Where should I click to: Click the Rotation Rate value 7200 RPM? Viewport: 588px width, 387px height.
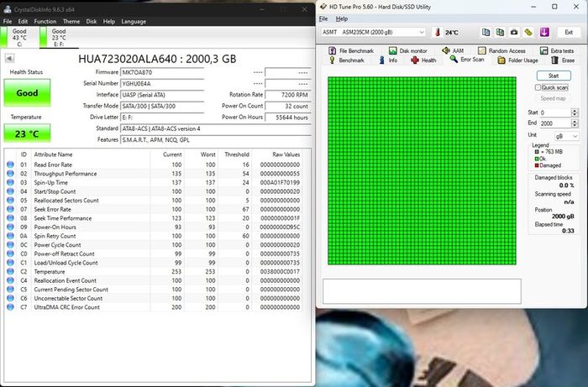[287, 95]
